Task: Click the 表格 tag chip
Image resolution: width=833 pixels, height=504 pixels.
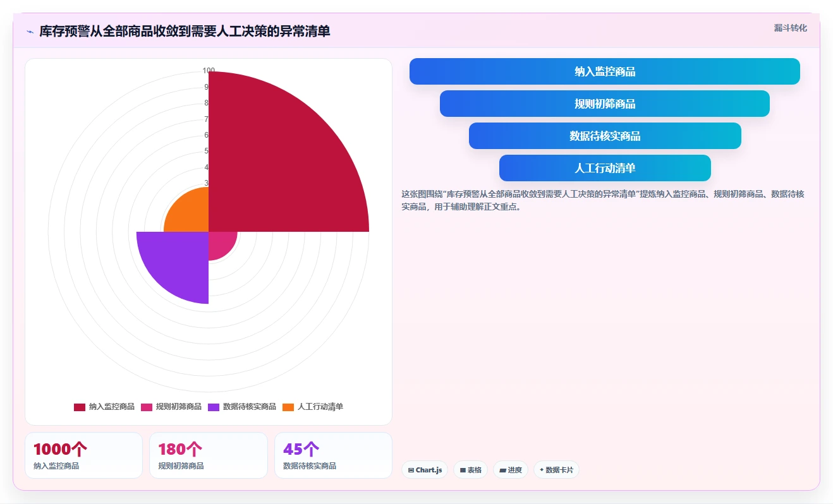Action: coord(470,470)
